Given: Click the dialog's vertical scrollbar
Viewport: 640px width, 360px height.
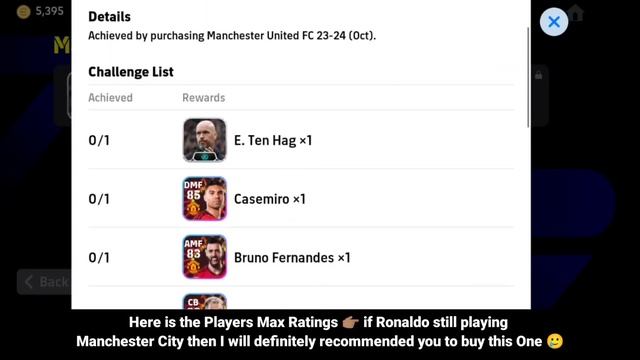Looking at the screenshot, I should point(528,78).
